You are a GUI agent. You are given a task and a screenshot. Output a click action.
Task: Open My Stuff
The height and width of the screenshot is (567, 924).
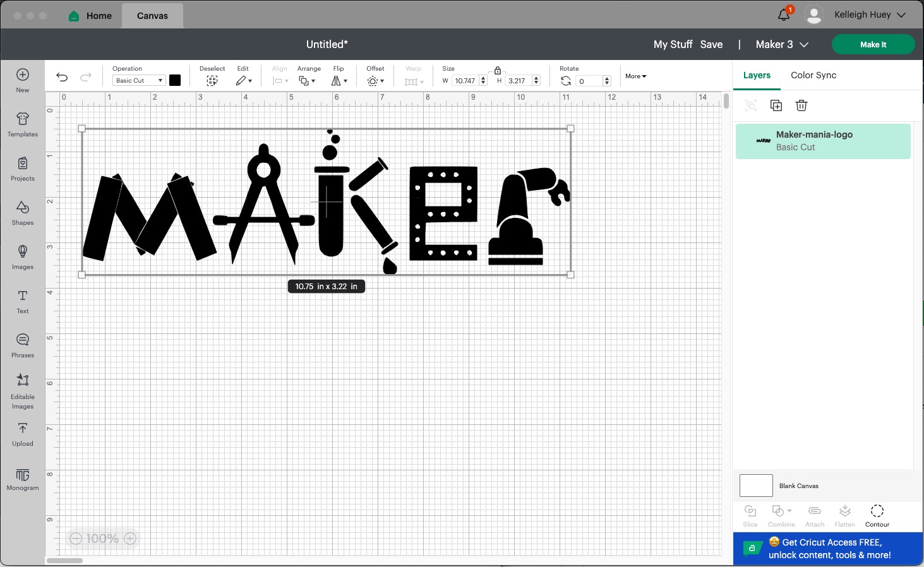tap(673, 44)
